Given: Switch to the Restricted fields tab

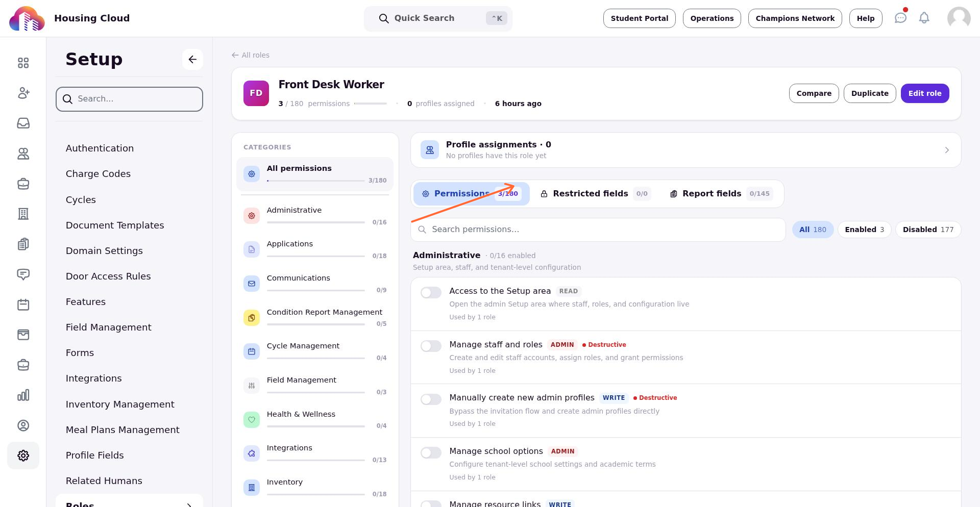Looking at the screenshot, I should 596,194.
